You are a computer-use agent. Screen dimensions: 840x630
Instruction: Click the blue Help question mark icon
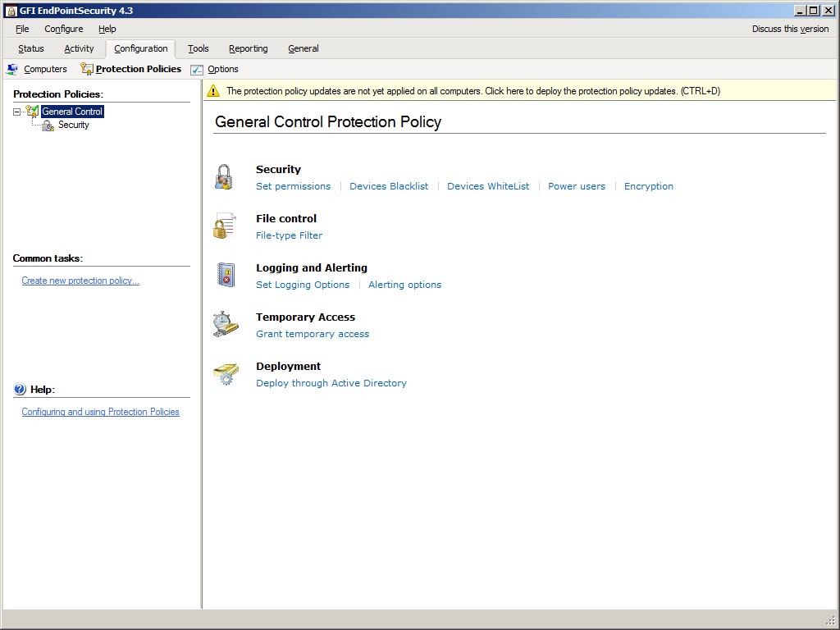20,390
